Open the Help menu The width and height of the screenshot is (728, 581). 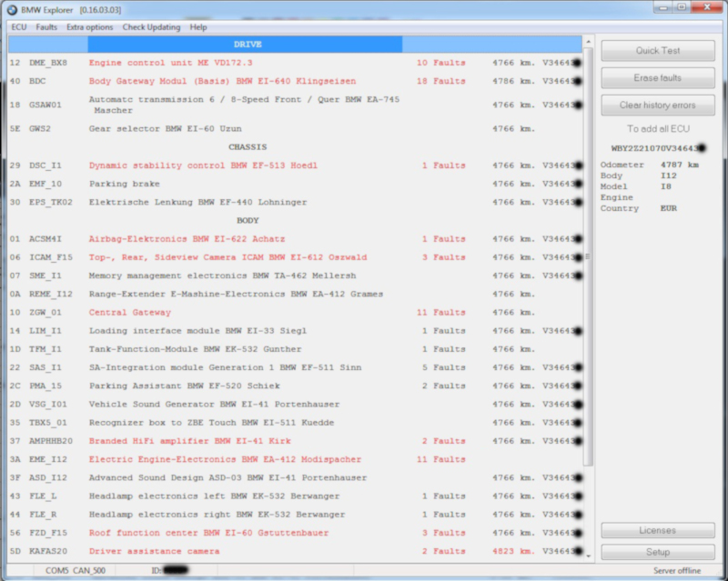coord(198,27)
